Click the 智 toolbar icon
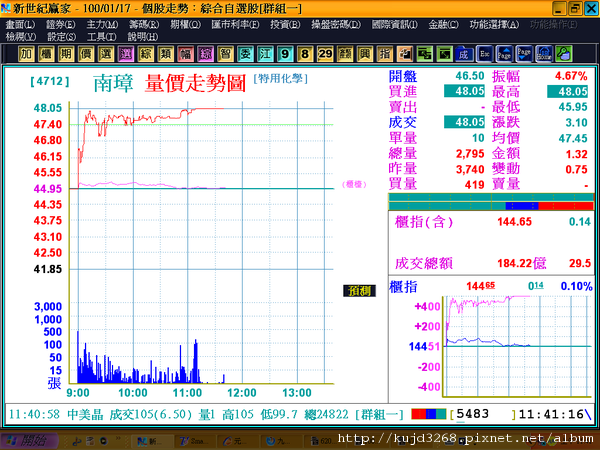The width and height of the screenshot is (600, 450). pos(225,54)
